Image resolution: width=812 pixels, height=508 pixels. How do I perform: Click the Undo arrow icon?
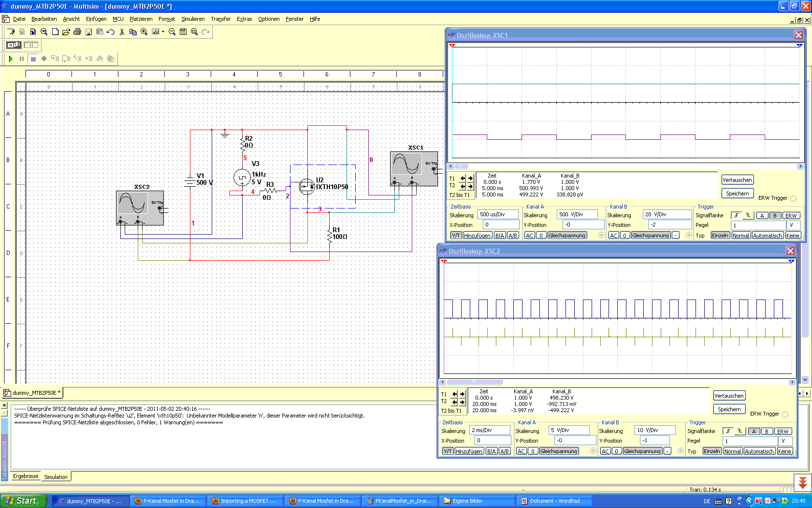[111, 32]
